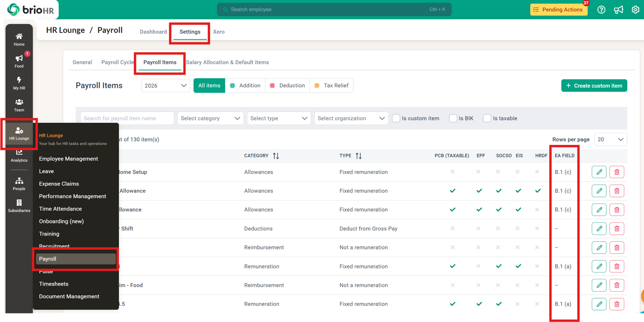644x322 pixels.
Task: Switch to the Dashboard tab
Action: tap(153, 32)
